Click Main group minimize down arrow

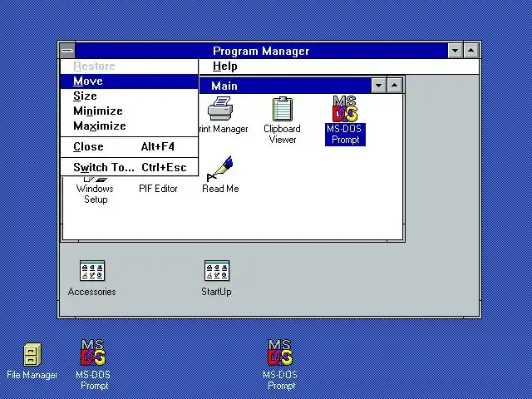[x=379, y=86]
